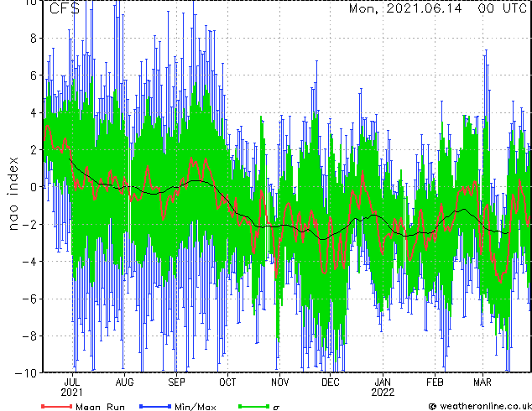Click the red Mean Run legend line
The width and height of the screenshot is (532, 411).
pyautogui.click(x=57, y=406)
